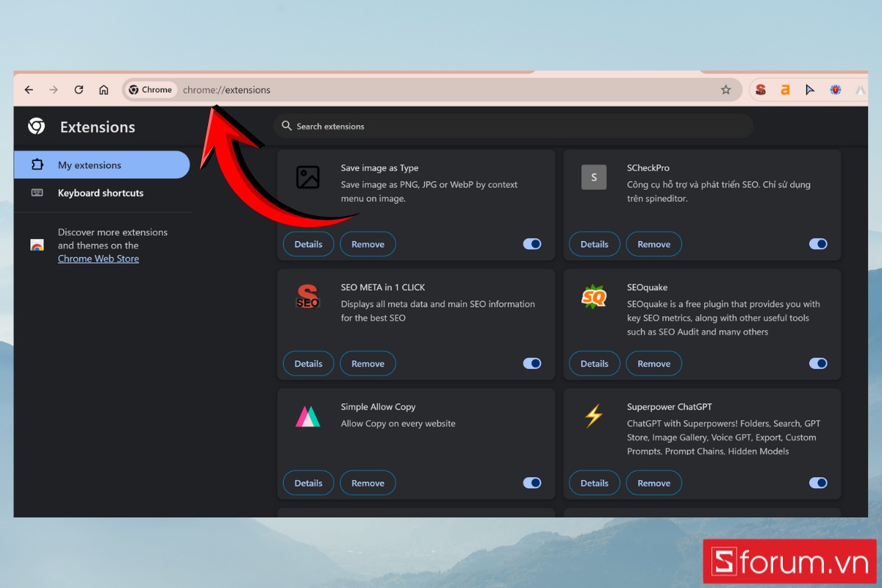Open the SEO META in 1 CLICK icon
882x588 pixels.
coord(308,296)
